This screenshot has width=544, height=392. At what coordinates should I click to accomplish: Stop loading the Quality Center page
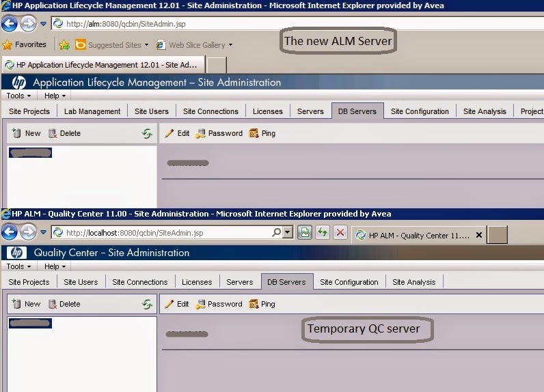click(x=340, y=232)
